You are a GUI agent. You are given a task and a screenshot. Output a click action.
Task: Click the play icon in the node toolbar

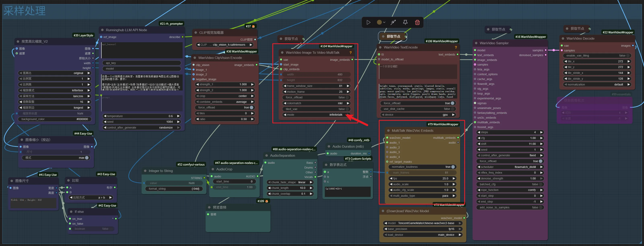(x=368, y=23)
